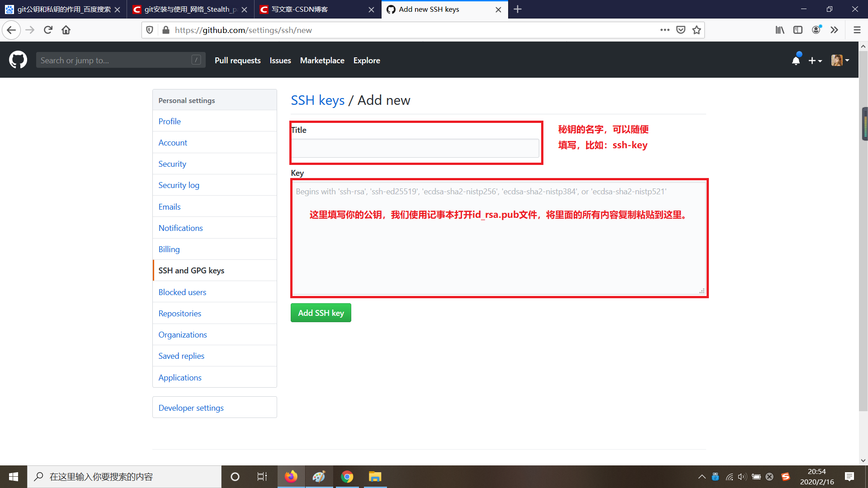This screenshot has height=488, width=868.
Task: Open Firefox hamburger menu
Action: pyautogui.click(x=857, y=30)
